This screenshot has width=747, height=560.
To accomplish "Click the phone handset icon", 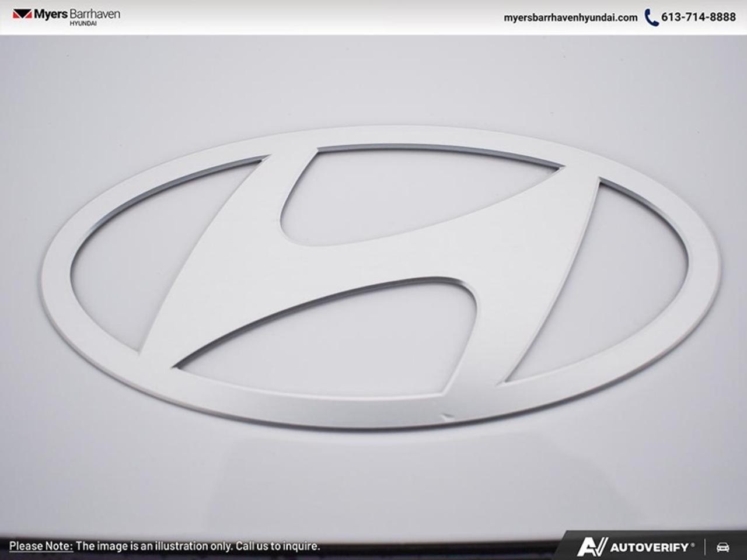I will point(651,17).
